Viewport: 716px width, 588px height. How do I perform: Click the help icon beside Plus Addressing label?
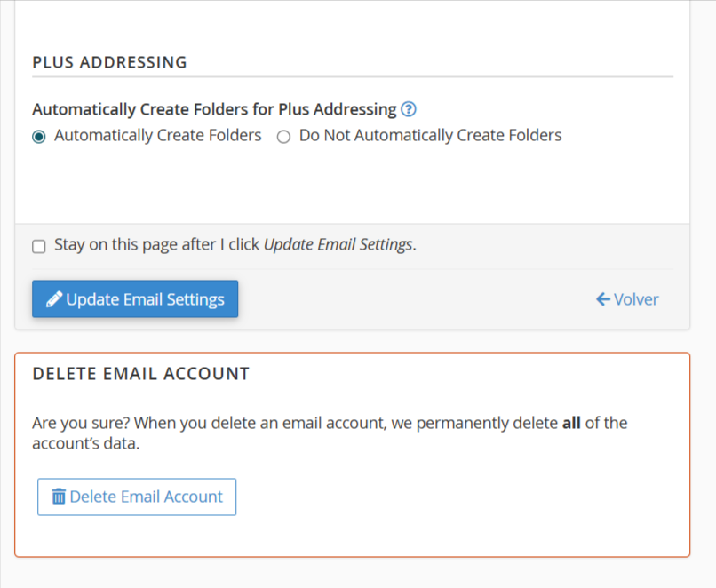(x=409, y=109)
